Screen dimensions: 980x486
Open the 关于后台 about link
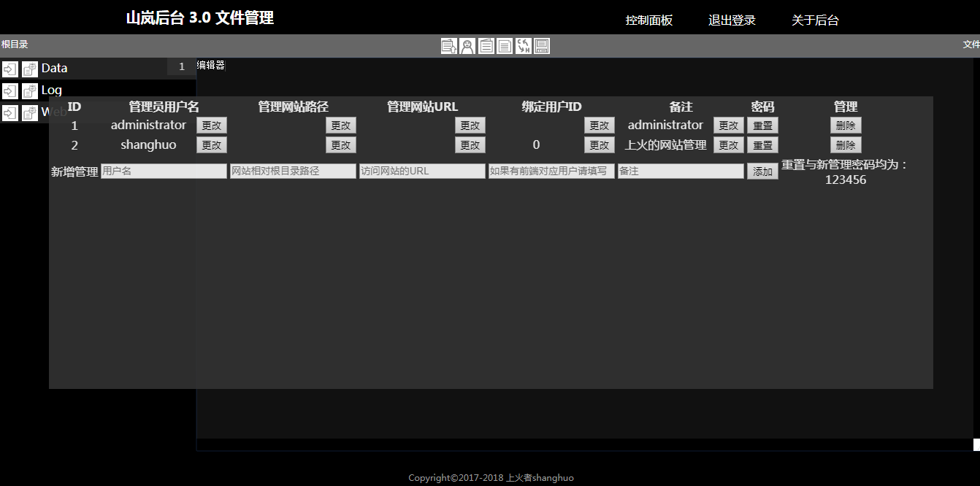(x=815, y=20)
